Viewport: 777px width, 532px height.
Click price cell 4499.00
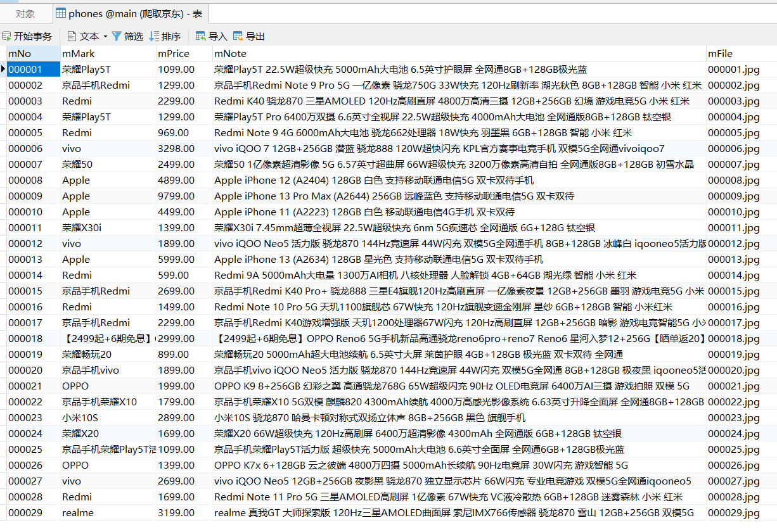pos(184,212)
